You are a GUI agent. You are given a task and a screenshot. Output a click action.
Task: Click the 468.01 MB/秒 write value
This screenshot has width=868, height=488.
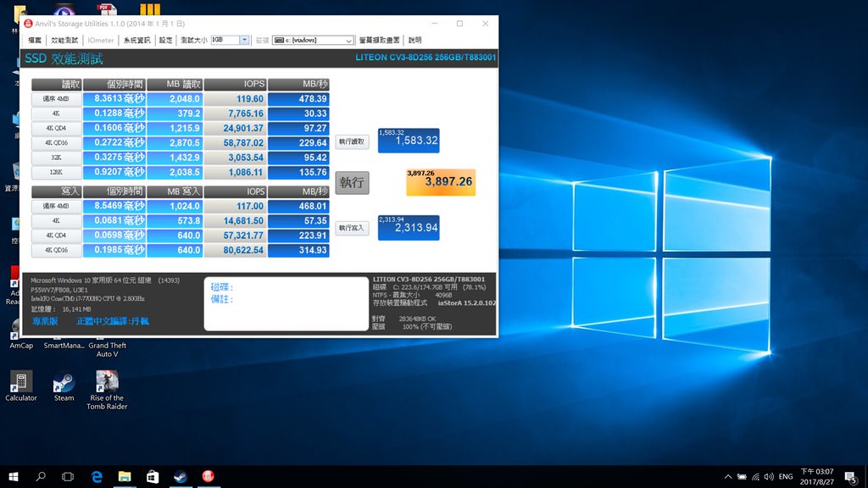pyautogui.click(x=298, y=207)
